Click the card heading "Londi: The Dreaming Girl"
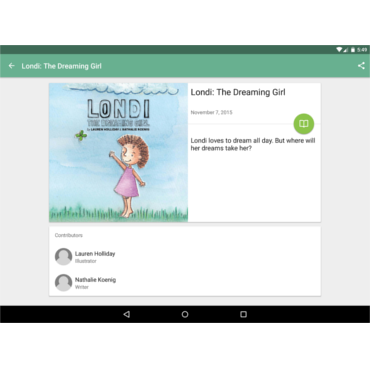 238,92
